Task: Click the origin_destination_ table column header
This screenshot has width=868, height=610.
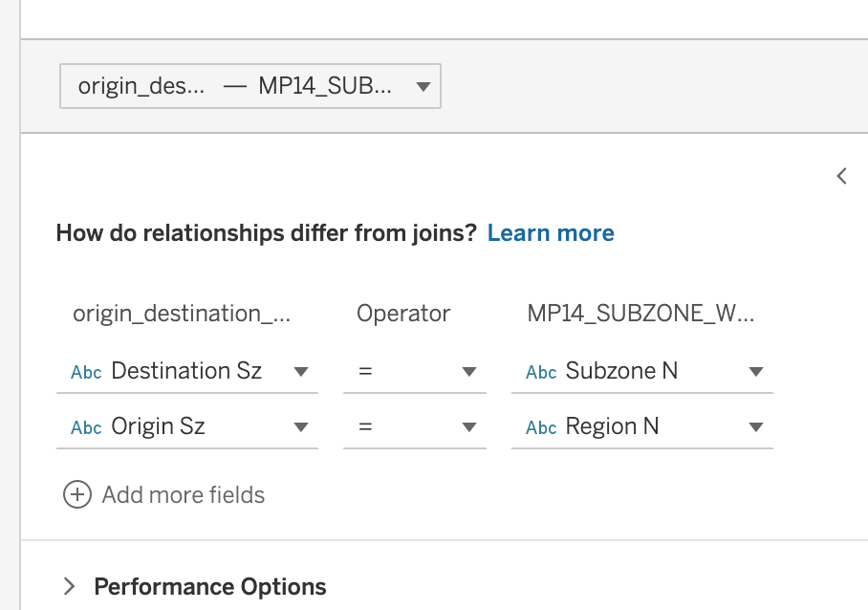Action: (182, 314)
